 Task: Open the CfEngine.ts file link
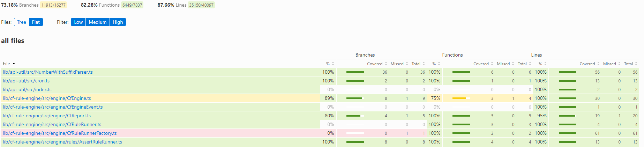tap(47, 98)
